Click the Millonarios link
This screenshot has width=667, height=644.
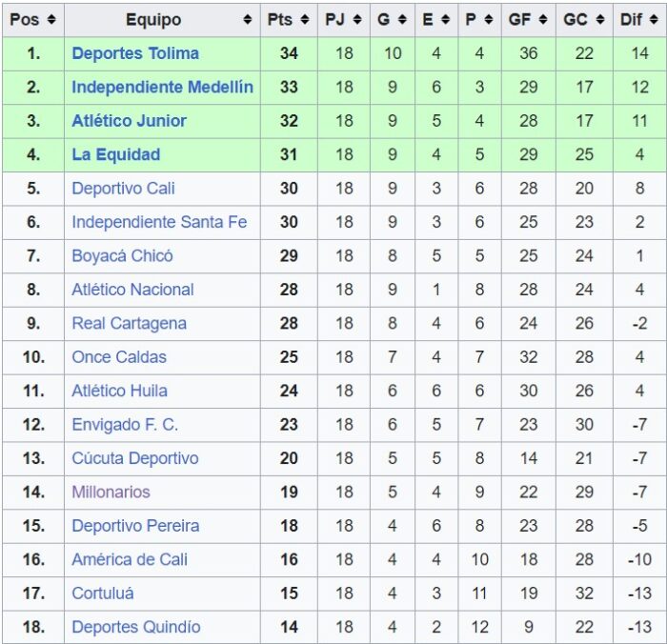111,492
